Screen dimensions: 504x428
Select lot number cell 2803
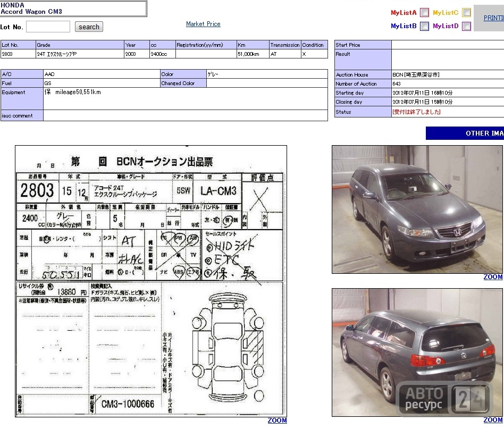click(18, 54)
